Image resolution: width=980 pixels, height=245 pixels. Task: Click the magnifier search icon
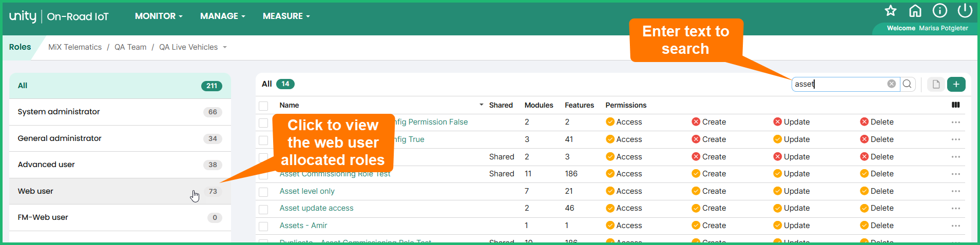(907, 84)
